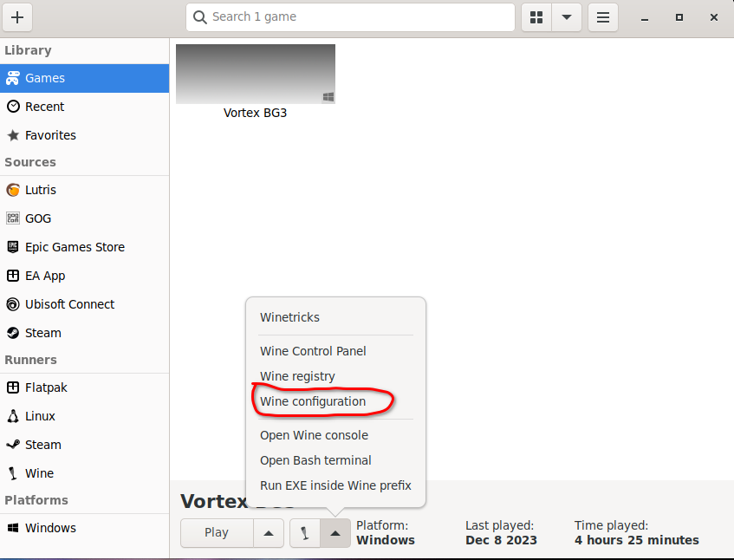This screenshot has height=560, width=734.
Task: Click the Vortex BG3 game title label
Action: pyautogui.click(x=255, y=114)
